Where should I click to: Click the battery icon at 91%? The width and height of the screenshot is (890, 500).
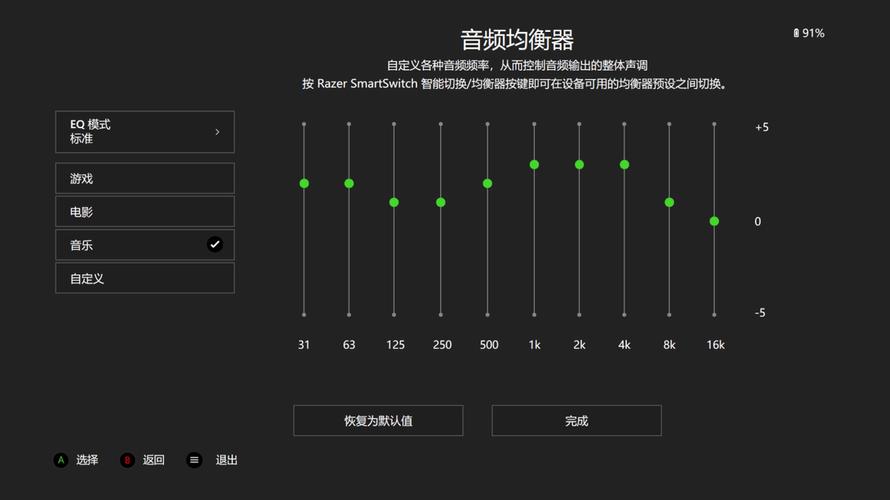coord(796,33)
